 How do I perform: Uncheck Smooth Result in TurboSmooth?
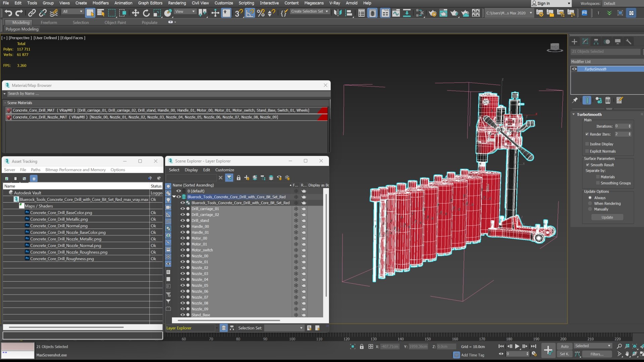pyautogui.click(x=588, y=165)
